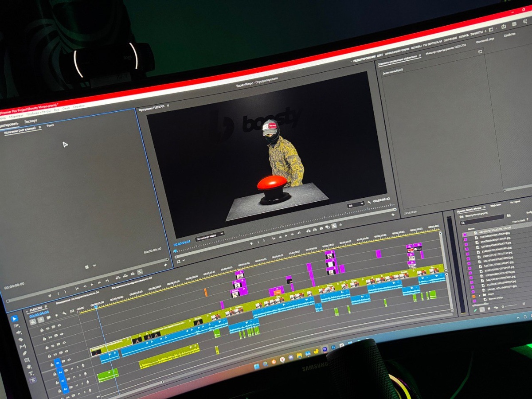Click Windows Start button on taskbar

pos(256,367)
